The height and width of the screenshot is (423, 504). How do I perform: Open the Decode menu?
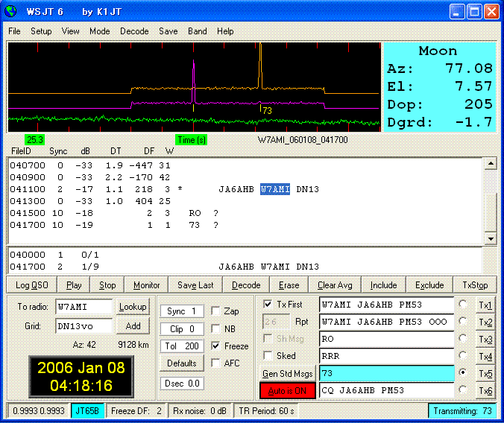[134, 31]
